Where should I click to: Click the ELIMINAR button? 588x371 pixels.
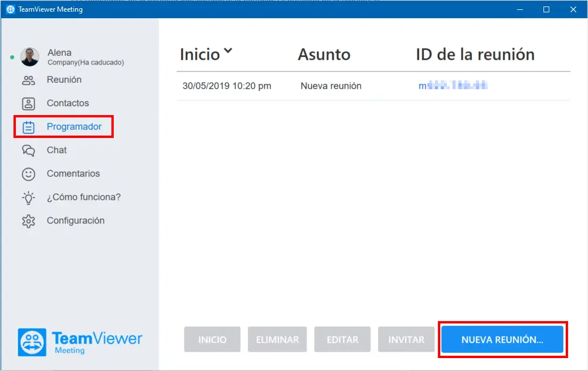[277, 339]
